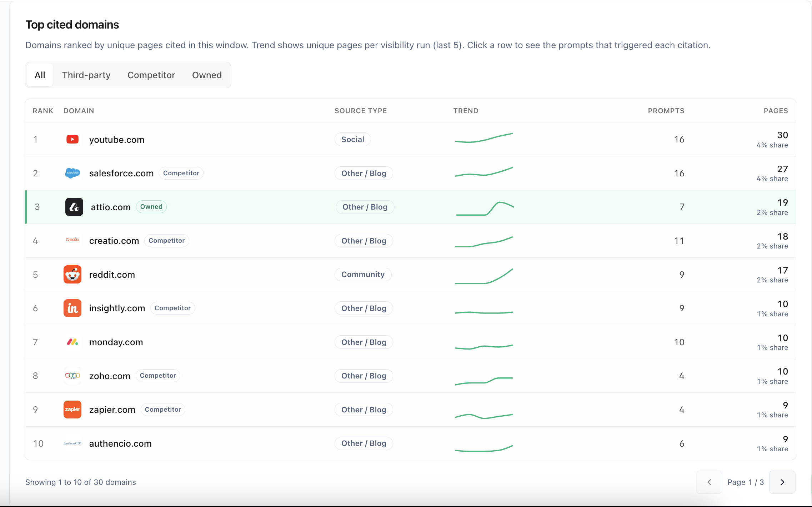Screen dimensions: 812x507
Task: Click the Zapier orange logo icon
Action: pyautogui.click(x=72, y=410)
